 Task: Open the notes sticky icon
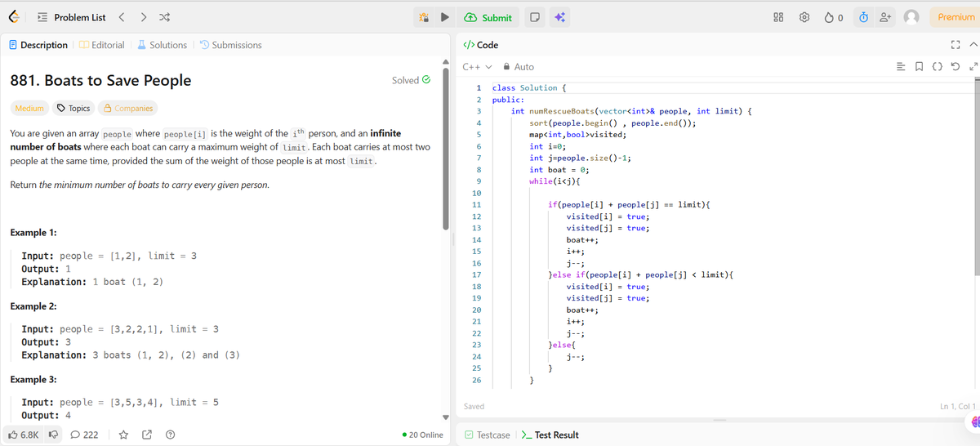(x=533, y=17)
